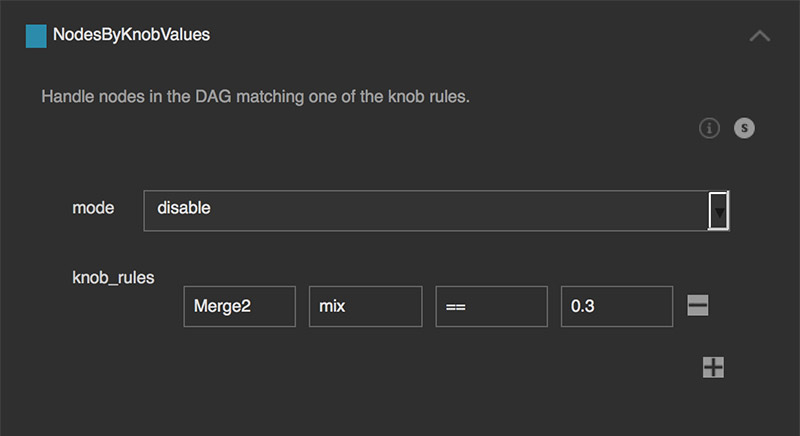Click the word 'Merge2' in first rule field
This screenshot has width=800, height=436.
(224, 307)
